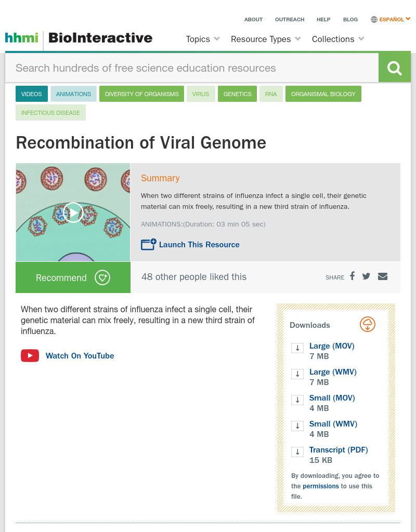Image resolution: width=416 pixels, height=532 pixels.
Task: Click the YouTube play icon
Action: click(x=30, y=355)
